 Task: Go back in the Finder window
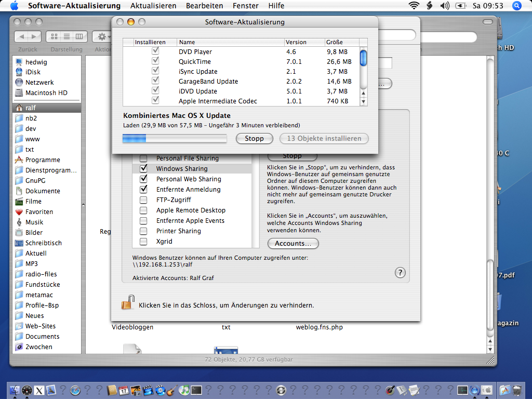[x=21, y=36]
